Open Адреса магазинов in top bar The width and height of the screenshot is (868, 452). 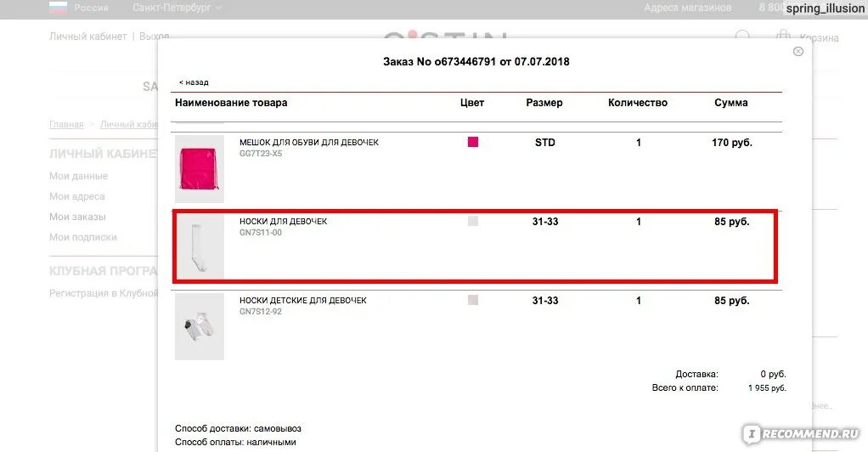pos(688,8)
